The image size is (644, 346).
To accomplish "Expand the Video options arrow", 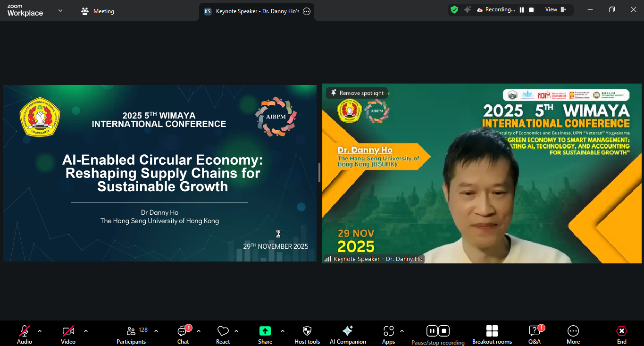I will click(x=86, y=331).
